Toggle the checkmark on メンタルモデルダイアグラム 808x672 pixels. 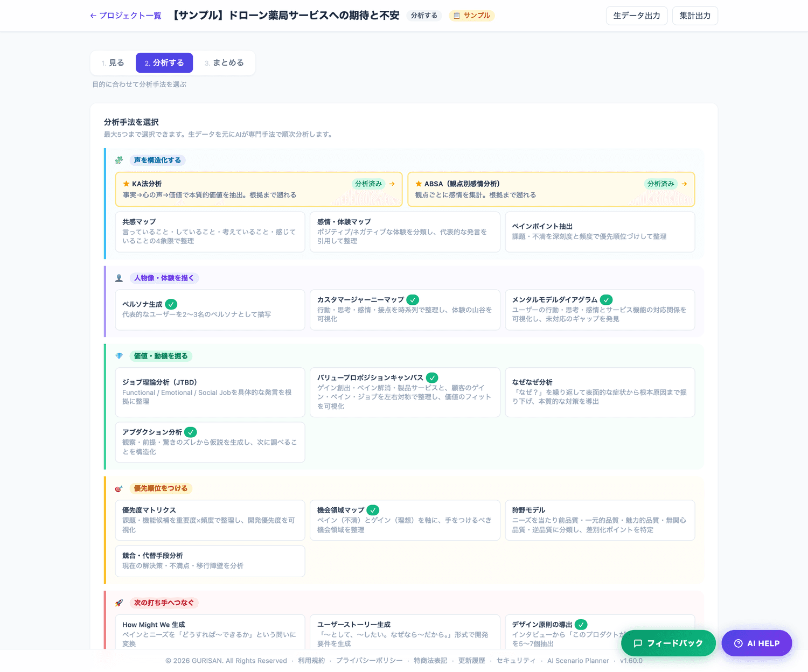click(607, 299)
